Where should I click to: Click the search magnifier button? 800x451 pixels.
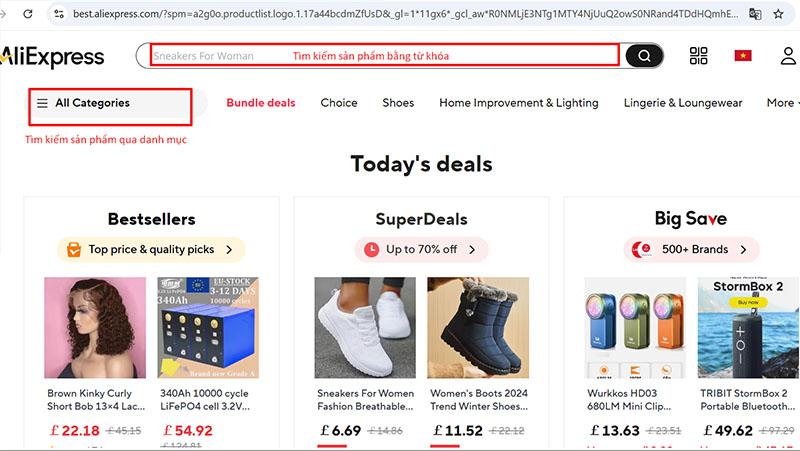click(645, 56)
